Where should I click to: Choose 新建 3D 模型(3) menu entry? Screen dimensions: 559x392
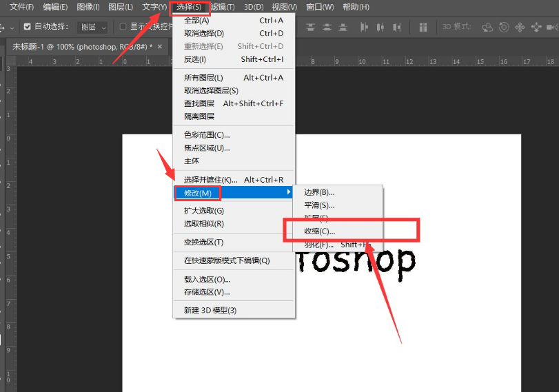[234, 311]
